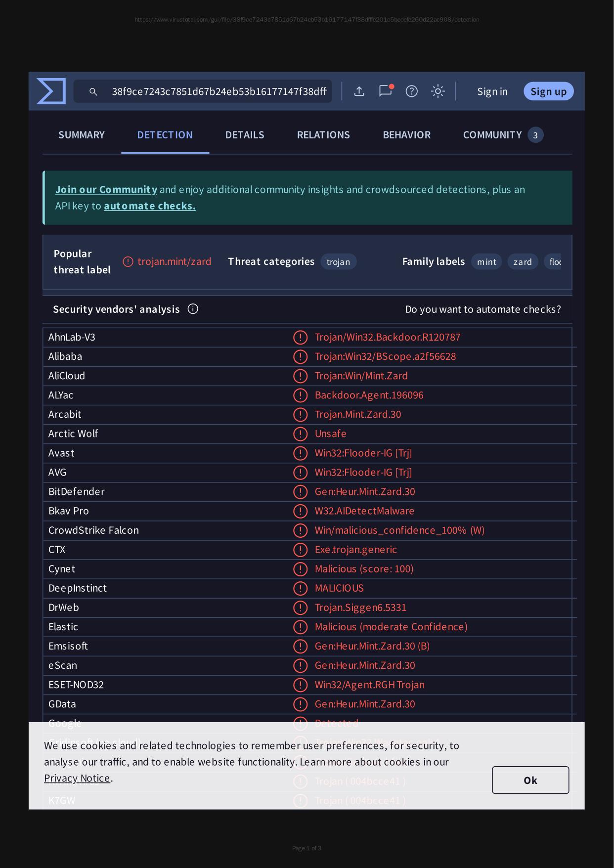The image size is (614, 868).
Task: Click the help question mark icon
Action: pyautogui.click(x=411, y=91)
